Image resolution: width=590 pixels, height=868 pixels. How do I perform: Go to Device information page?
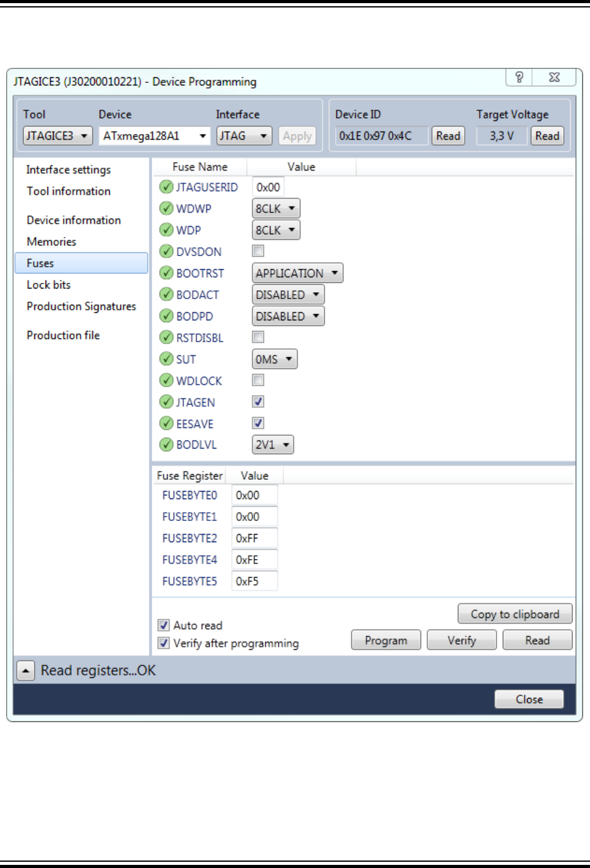point(74,220)
